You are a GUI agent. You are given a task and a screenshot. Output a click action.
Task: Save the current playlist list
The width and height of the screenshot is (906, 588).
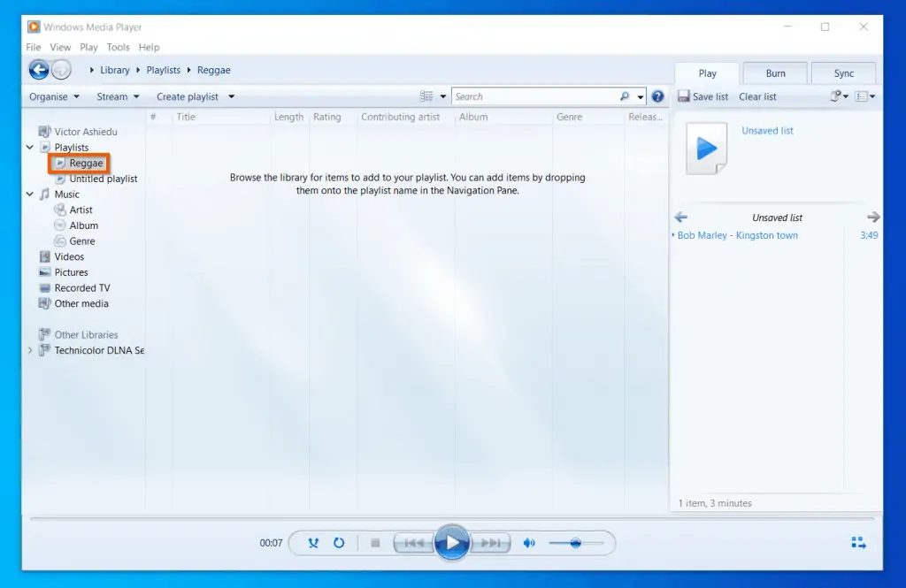703,96
